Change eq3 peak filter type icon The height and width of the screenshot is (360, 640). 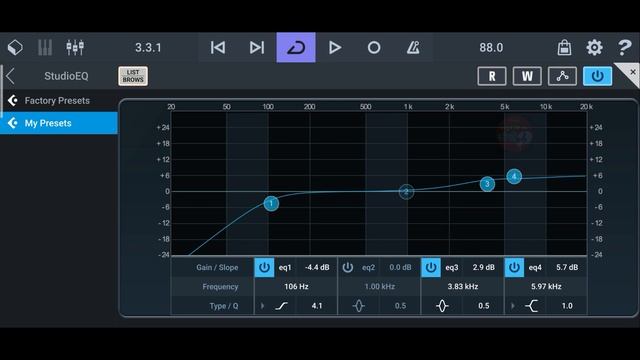(442, 306)
